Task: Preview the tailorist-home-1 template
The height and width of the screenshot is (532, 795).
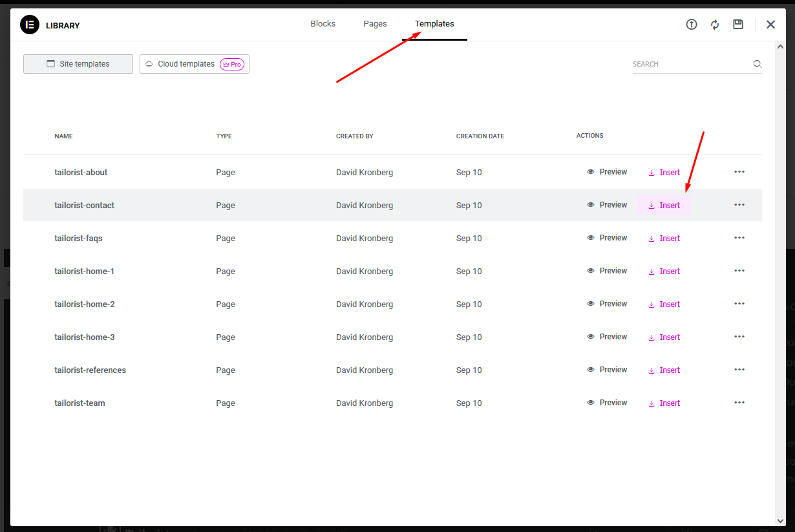Action: coord(607,271)
